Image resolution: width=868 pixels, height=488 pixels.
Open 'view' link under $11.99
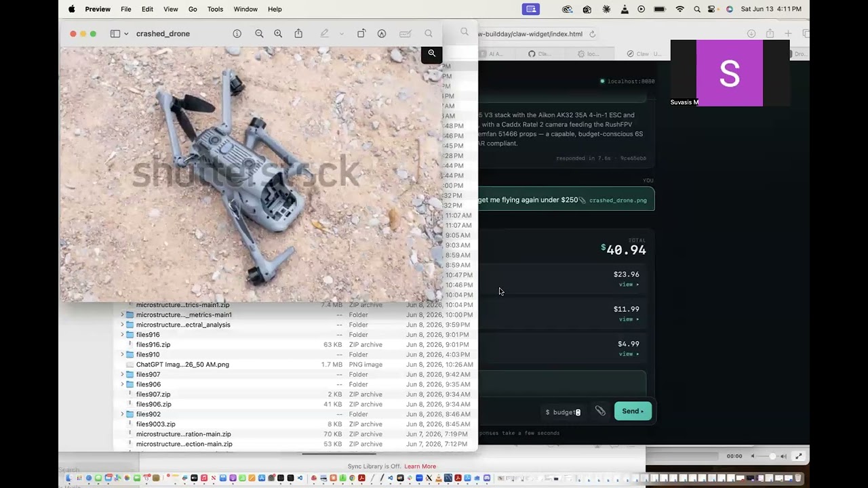(629, 319)
